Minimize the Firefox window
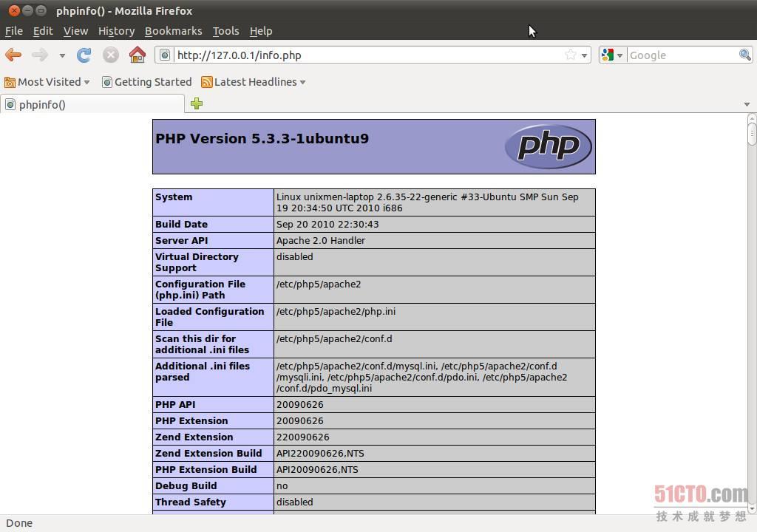Image resolution: width=757 pixels, height=532 pixels. [28, 10]
